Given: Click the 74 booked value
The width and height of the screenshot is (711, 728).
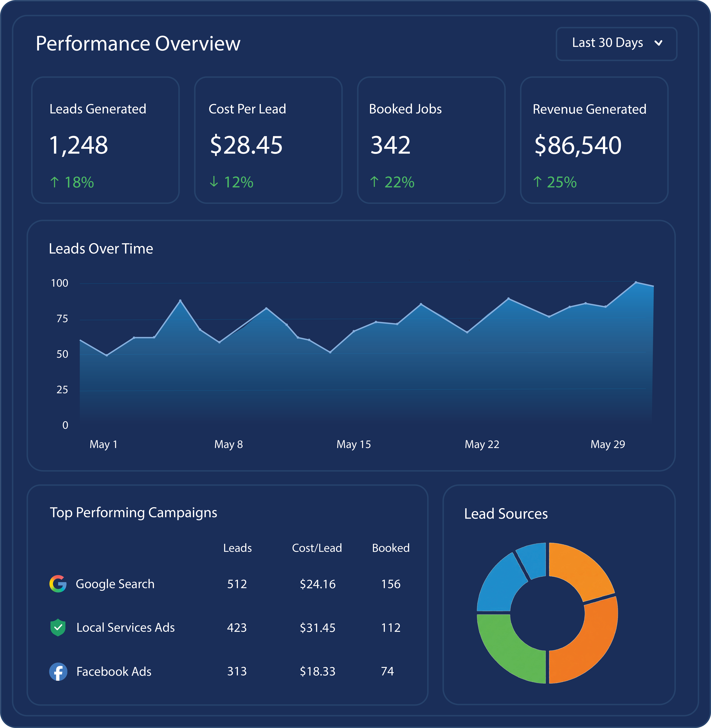Looking at the screenshot, I should (x=388, y=672).
